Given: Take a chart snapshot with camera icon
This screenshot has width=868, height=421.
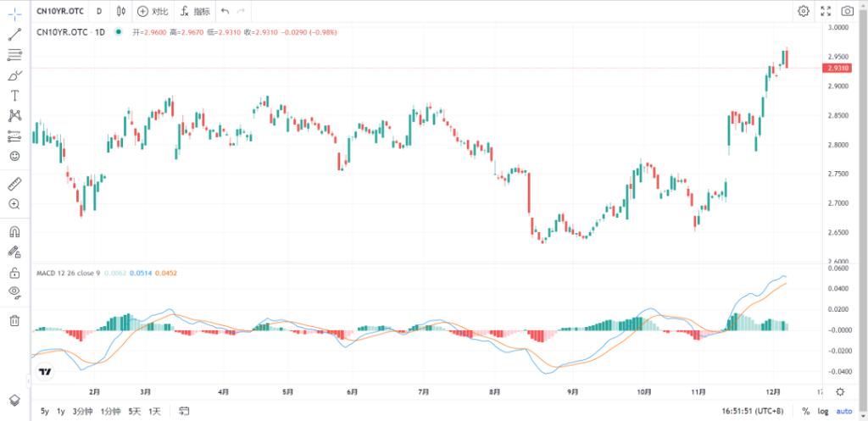Looking at the screenshot, I should click(848, 11).
